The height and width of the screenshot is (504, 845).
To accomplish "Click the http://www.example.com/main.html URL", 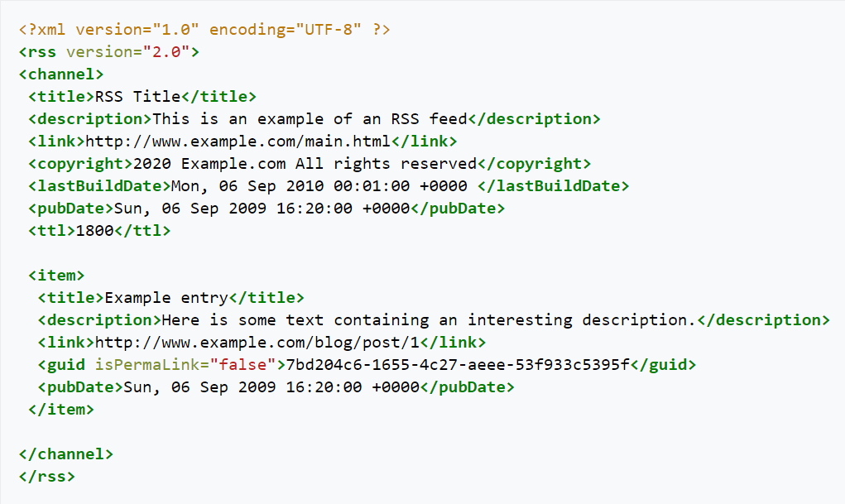I will (x=238, y=142).
